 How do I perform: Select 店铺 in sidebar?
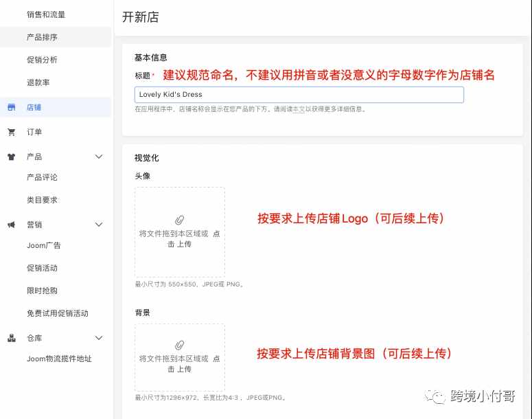point(56,107)
